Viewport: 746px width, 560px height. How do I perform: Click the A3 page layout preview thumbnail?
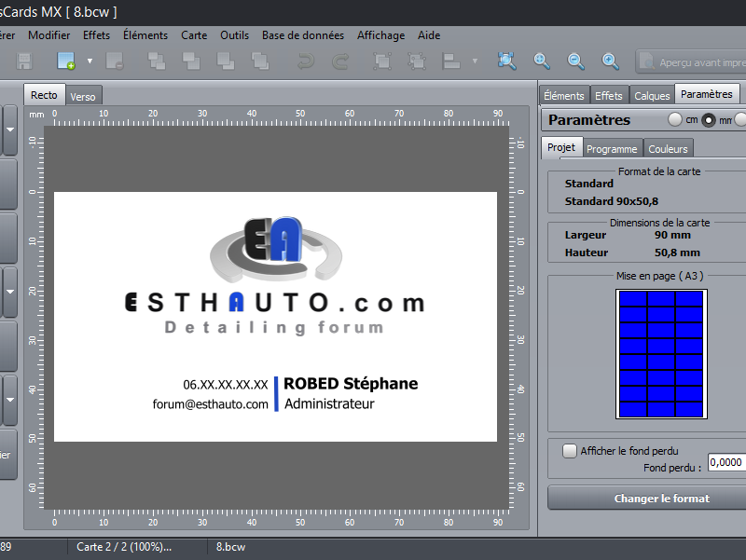tap(661, 354)
